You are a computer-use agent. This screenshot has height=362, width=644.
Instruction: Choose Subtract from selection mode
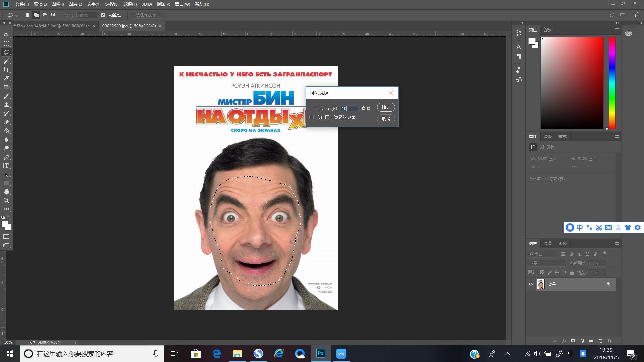[45, 15]
